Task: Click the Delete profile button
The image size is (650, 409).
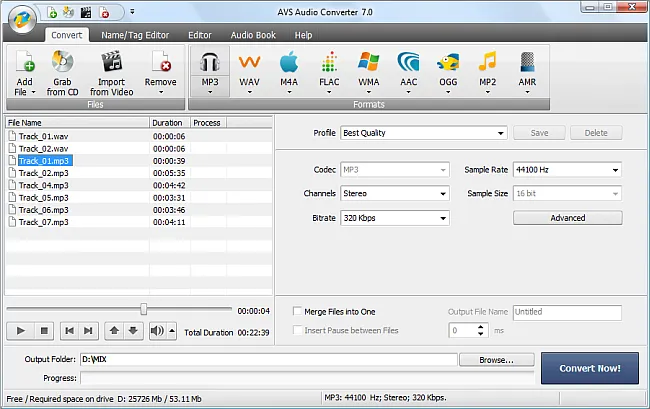Action: 596,133
